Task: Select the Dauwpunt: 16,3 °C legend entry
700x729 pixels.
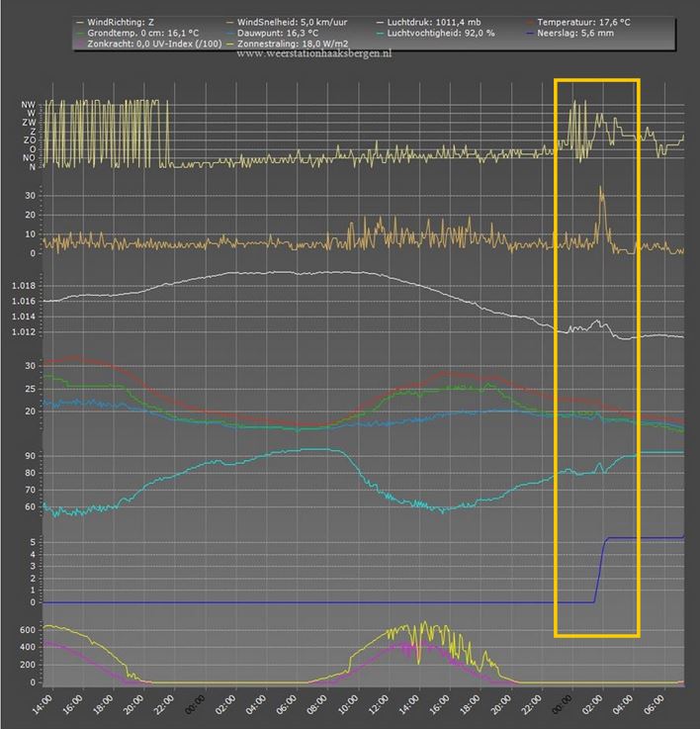Action: (x=273, y=33)
